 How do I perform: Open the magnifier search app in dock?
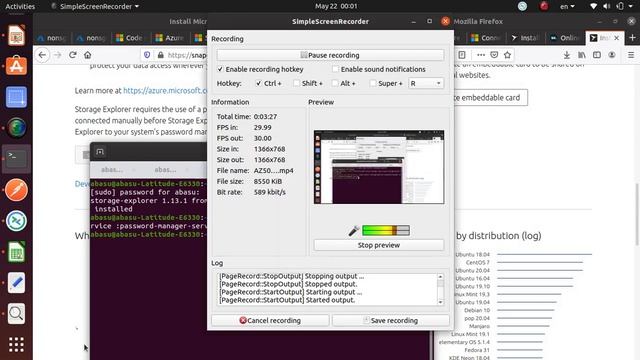click(16, 313)
